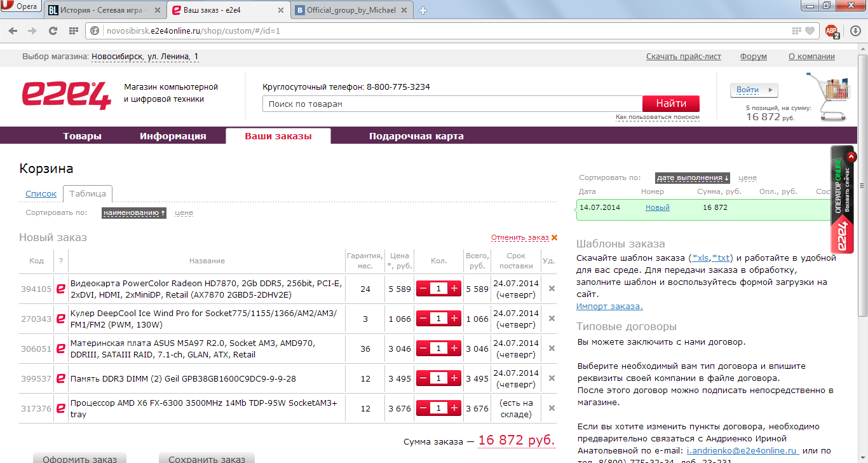Viewport: 868px width, 463px height.
Task: Edit quantity field for AMD FX-6300 processor
Action: click(438, 408)
